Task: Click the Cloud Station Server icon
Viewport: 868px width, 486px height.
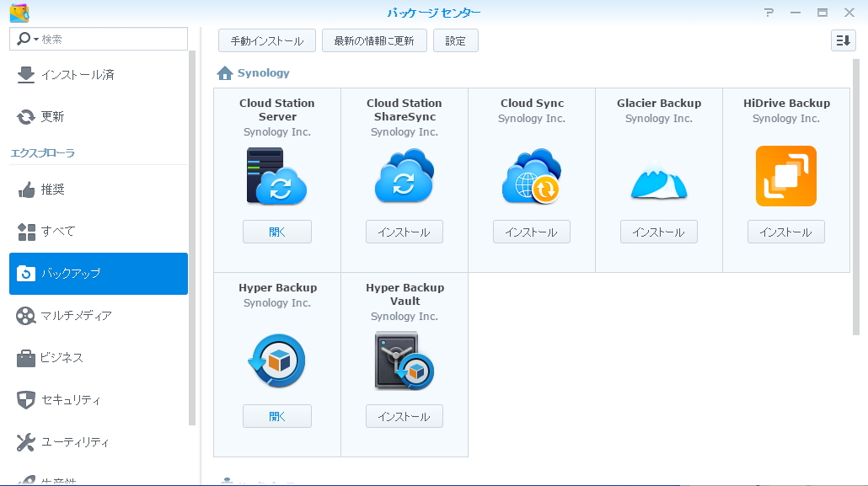Action: point(276,176)
